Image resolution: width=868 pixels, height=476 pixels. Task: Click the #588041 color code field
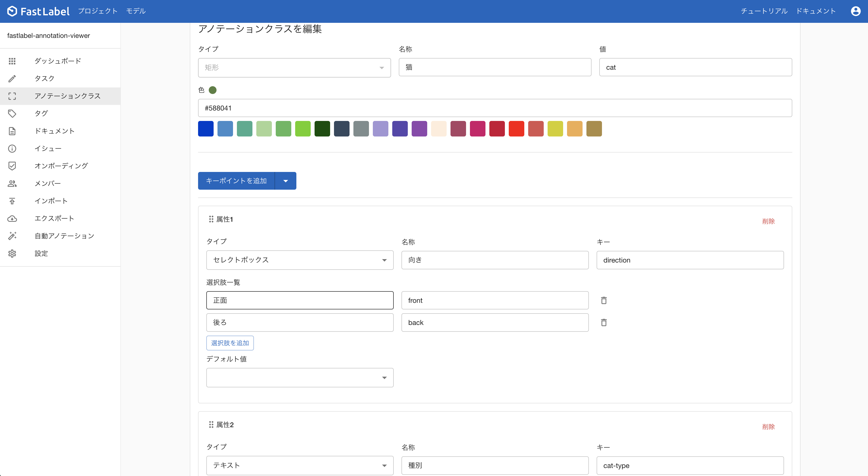coord(495,108)
